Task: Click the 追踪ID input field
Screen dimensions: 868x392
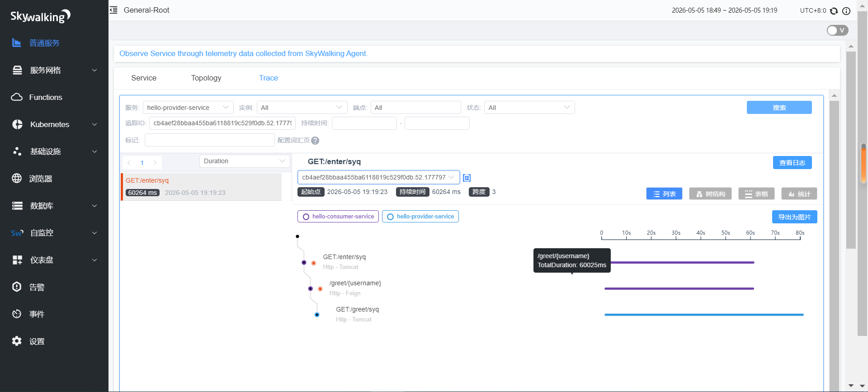Action: click(x=222, y=123)
